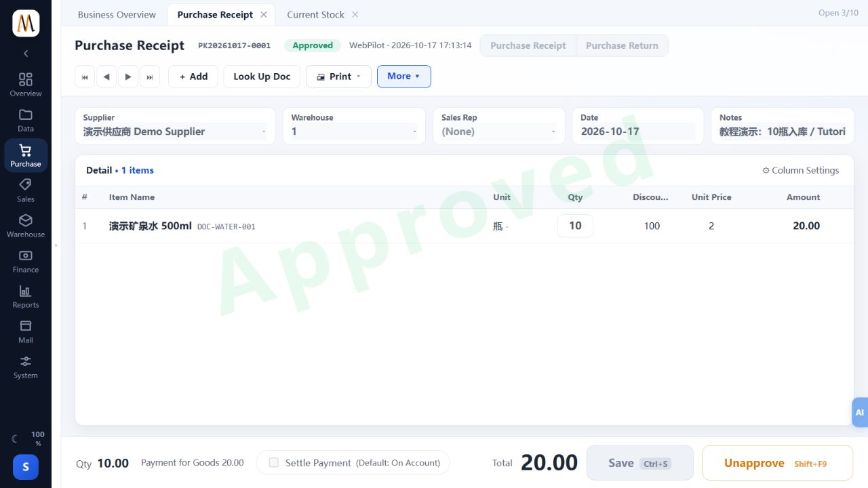Open the AI assistant side tab
Image resolution: width=868 pixels, height=488 pixels.
(x=859, y=412)
